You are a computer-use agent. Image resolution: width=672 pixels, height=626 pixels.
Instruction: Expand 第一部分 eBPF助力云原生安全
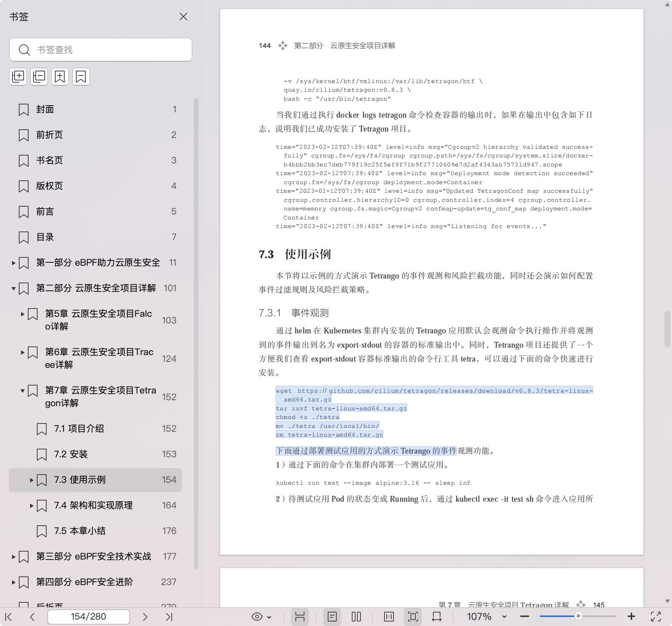pos(14,263)
